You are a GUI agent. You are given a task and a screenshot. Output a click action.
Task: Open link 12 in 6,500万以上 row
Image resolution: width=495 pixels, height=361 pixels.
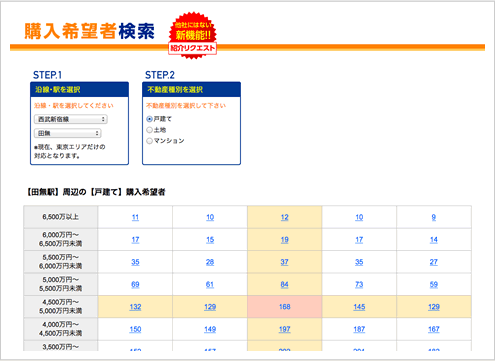tap(285, 217)
